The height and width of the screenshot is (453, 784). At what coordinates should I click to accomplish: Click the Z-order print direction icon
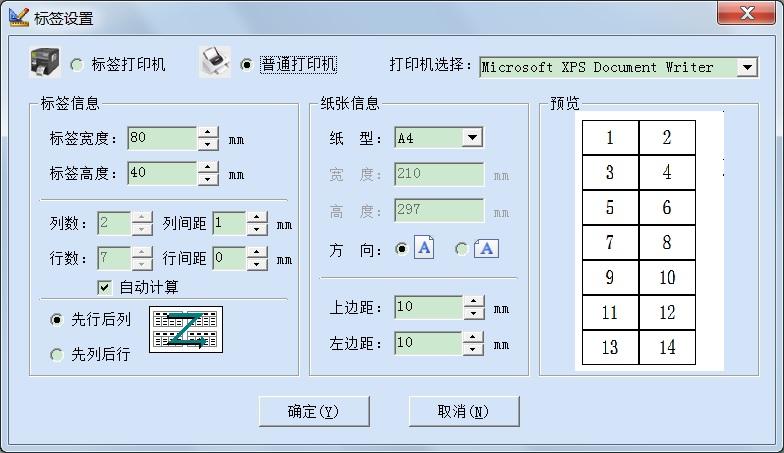pyautogui.click(x=186, y=330)
